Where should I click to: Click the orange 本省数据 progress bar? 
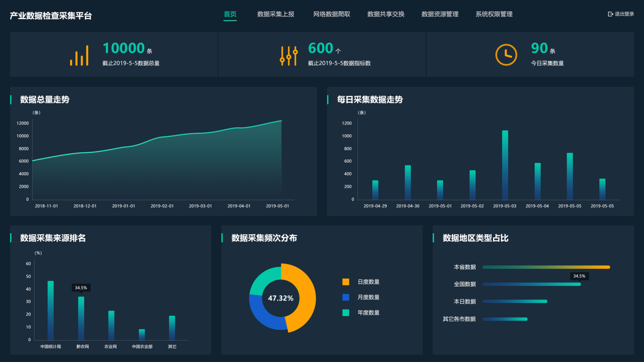coord(546,266)
